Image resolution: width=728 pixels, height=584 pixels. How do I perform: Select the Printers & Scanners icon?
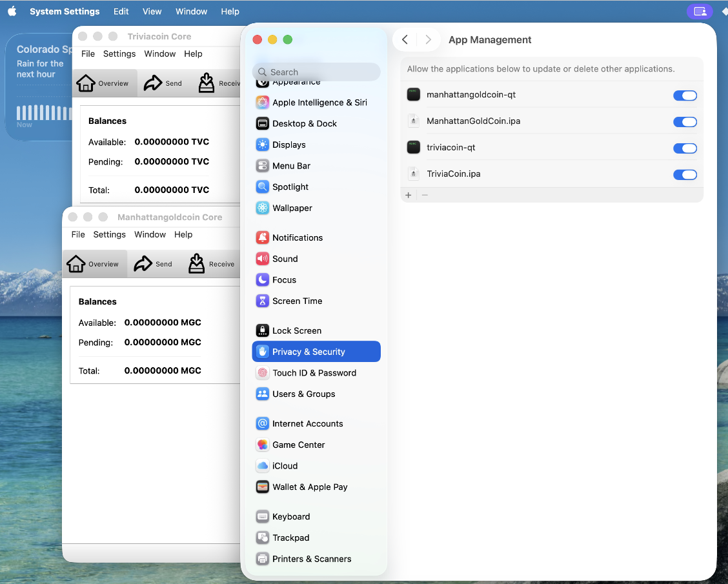pos(262,559)
